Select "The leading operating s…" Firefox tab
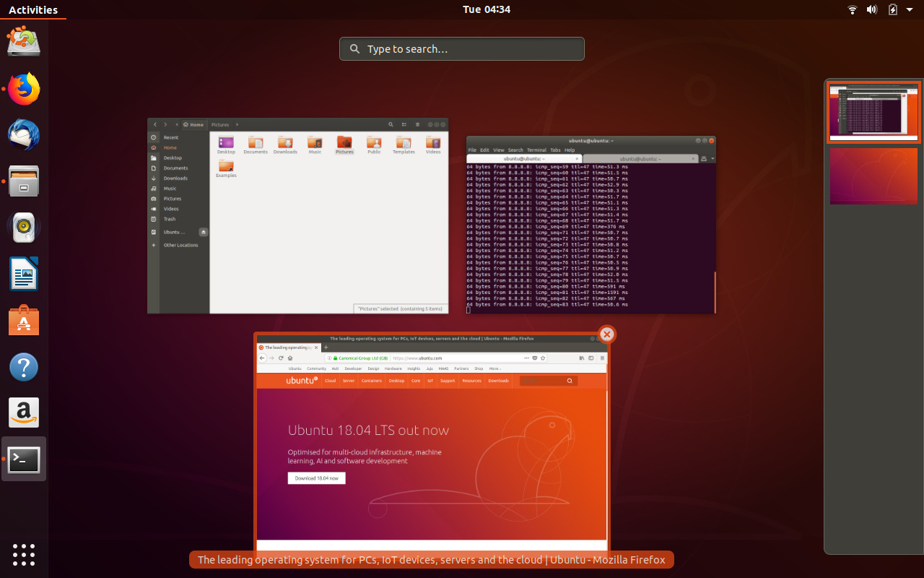The height and width of the screenshot is (578, 924). (289, 348)
